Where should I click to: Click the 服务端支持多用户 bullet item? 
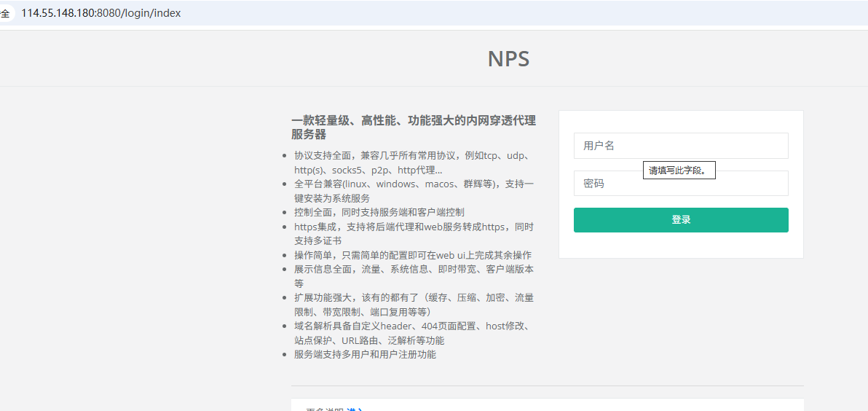pyautogui.click(x=365, y=354)
